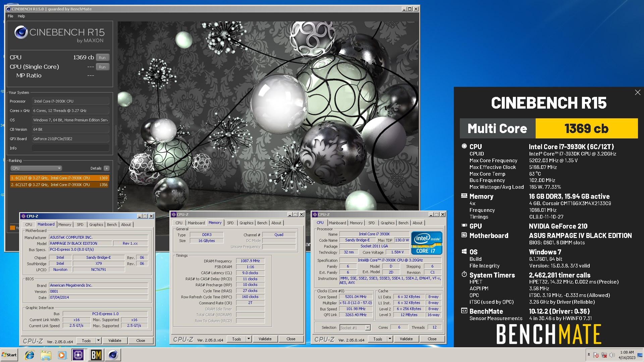Click the empty Info field in Your System
Viewport: 644px width, 362px height.
(x=70, y=148)
